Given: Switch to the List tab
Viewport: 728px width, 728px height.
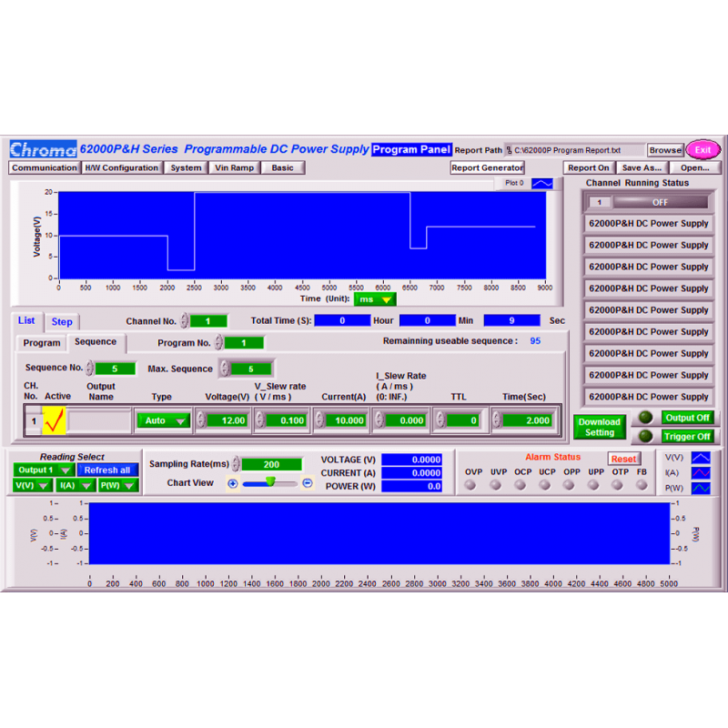Looking at the screenshot, I should pyautogui.click(x=26, y=321).
